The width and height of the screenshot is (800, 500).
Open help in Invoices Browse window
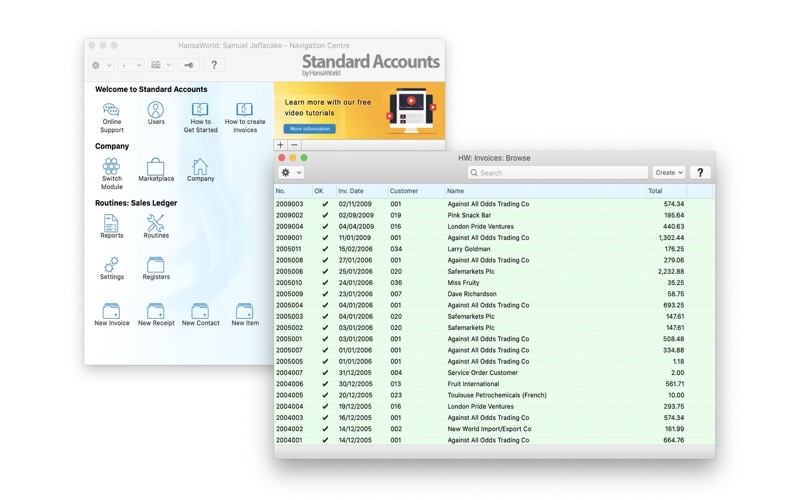click(x=700, y=172)
